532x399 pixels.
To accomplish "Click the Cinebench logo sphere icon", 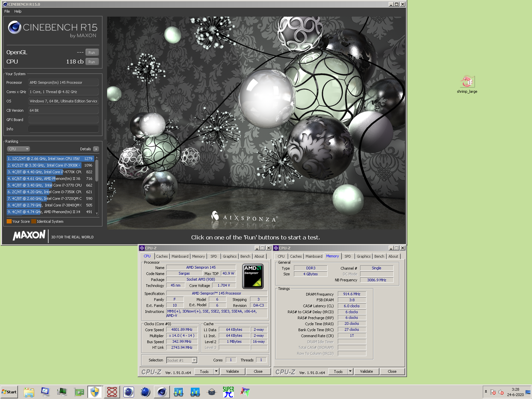I will coord(15,27).
